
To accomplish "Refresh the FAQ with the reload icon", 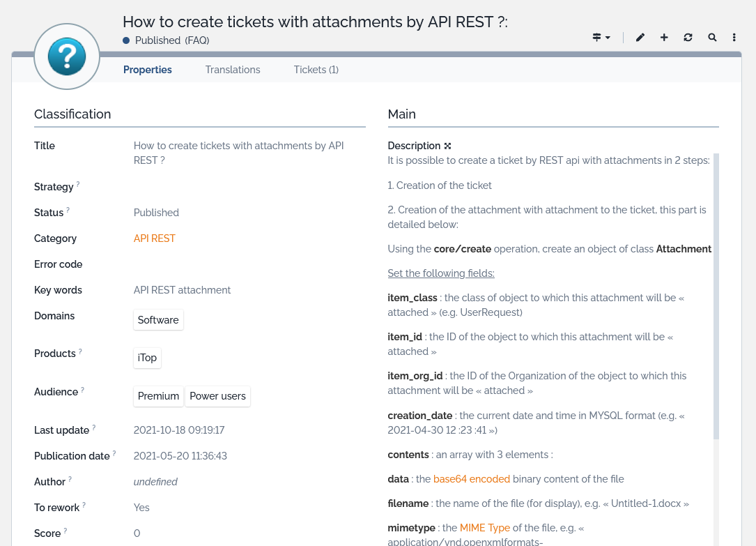I will (x=688, y=38).
